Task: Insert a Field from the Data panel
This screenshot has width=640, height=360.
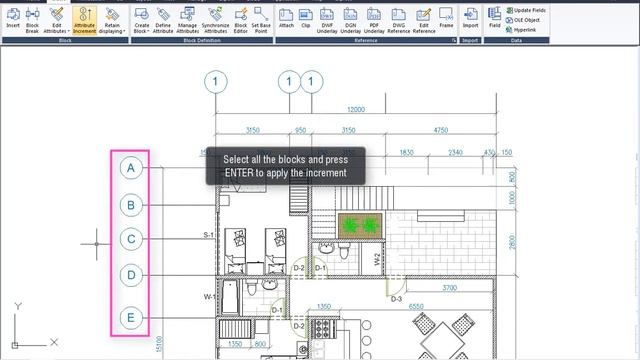Action: [494, 18]
